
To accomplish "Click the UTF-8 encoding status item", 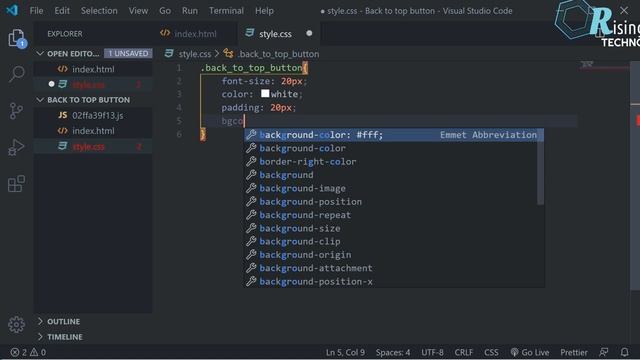I will click(x=432, y=352).
